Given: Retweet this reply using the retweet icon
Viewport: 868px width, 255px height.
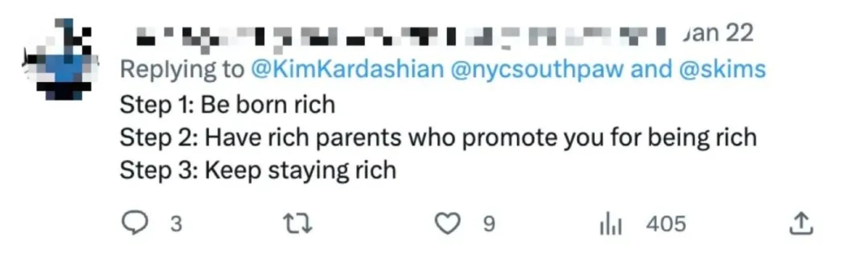Looking at the screenshot, I should pos(297,224).
